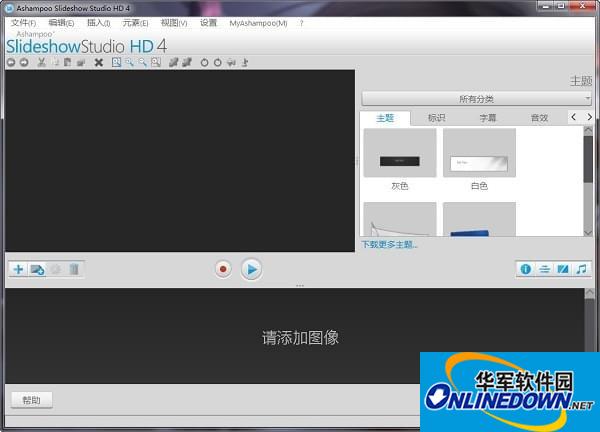Screen dimensions: 600x432
Task: Click the trash bin delete slide icon
Action: pos(74,269)
